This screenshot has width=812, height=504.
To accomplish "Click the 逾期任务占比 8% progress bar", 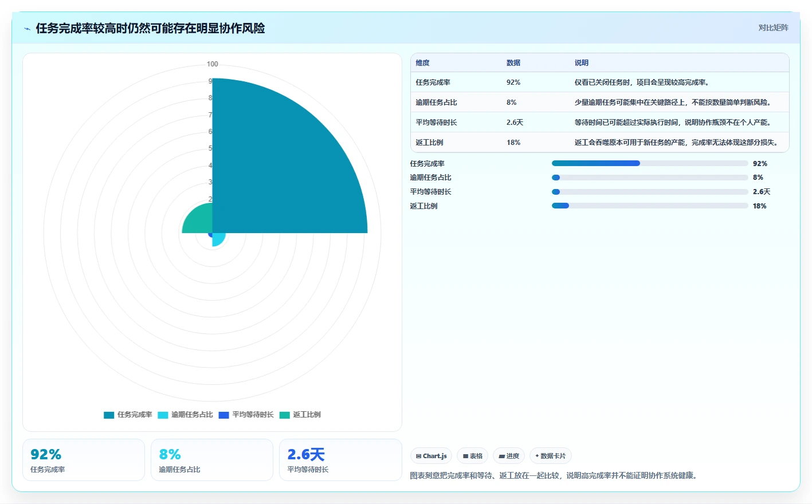I will pos(650,178).
